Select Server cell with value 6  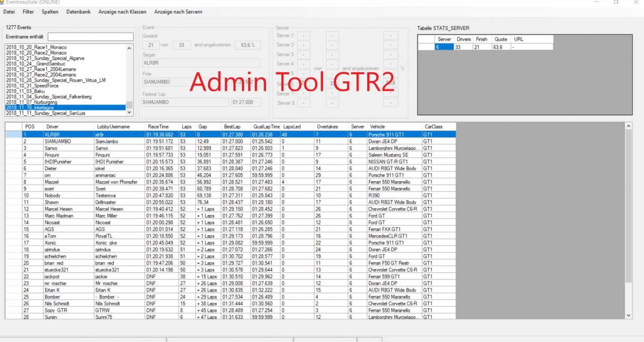click(x=444, y=47)
